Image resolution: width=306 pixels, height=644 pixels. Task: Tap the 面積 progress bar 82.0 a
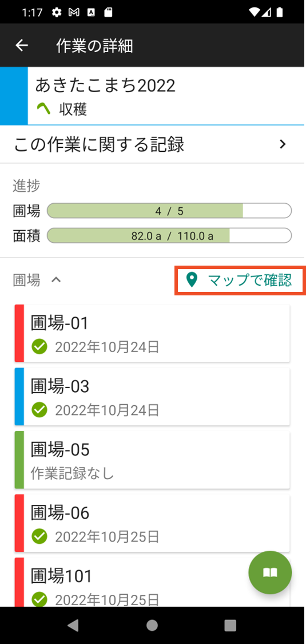(169, 236)
